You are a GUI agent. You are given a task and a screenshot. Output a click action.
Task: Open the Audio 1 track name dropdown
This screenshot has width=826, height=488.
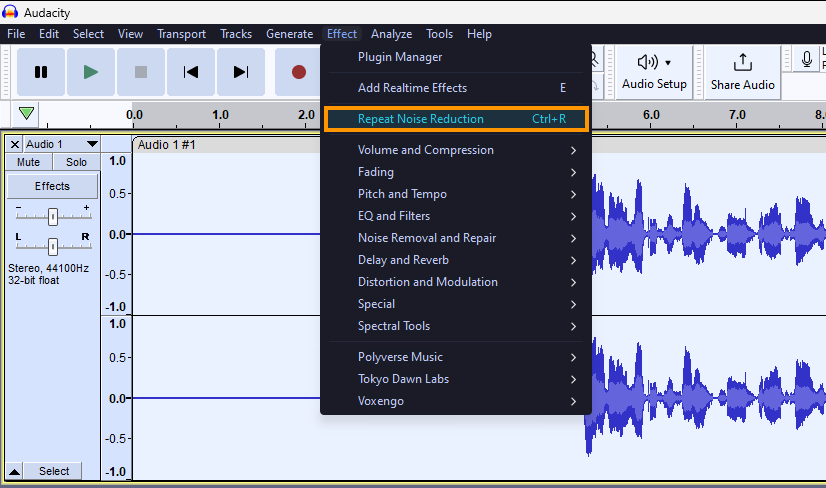point(62,144)
